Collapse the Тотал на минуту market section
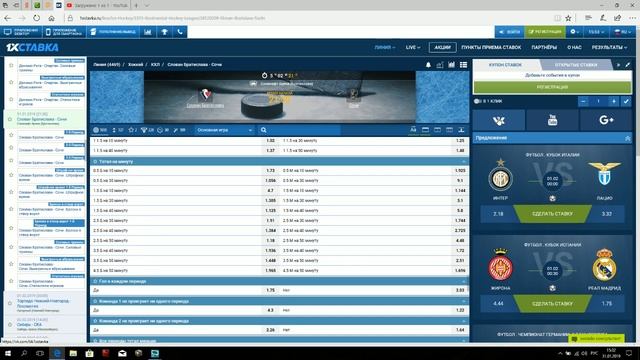The width and height of the screenshot is (640, 360). click(464, 162)
